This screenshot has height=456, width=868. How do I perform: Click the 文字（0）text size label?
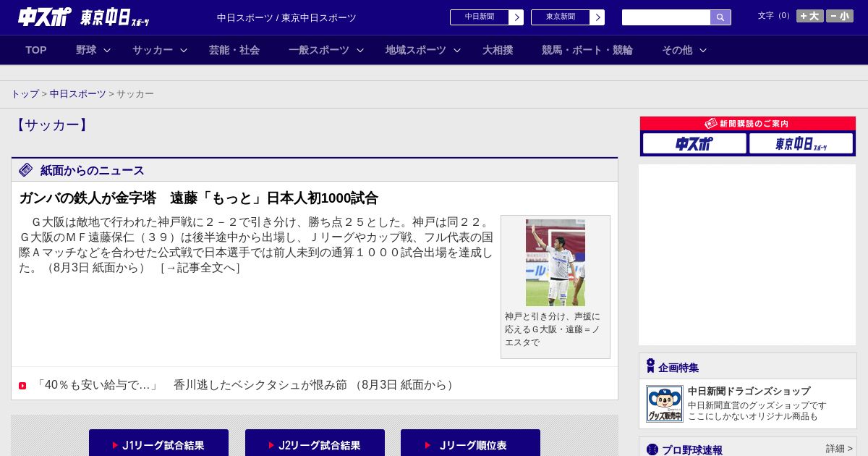(x=775, y=16)
